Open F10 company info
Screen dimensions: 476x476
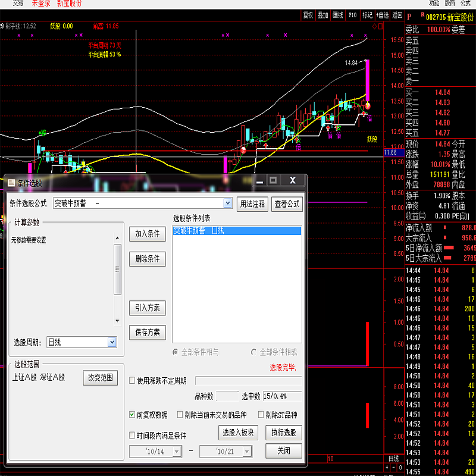353,15
